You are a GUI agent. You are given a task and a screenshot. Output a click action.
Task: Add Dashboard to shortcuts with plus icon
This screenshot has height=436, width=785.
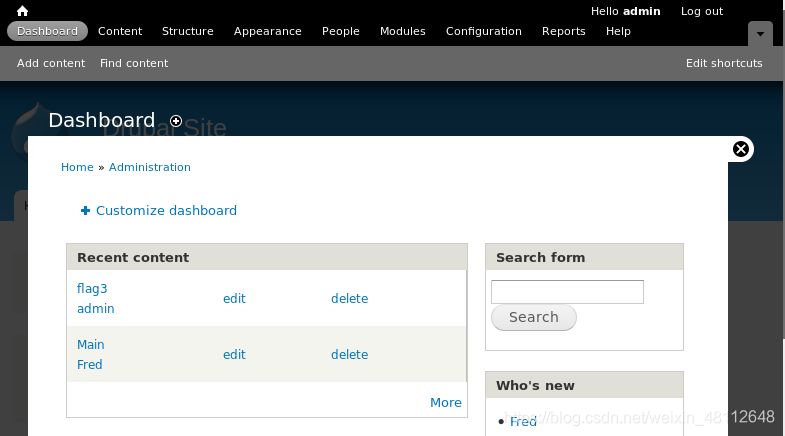pos(176,121)
